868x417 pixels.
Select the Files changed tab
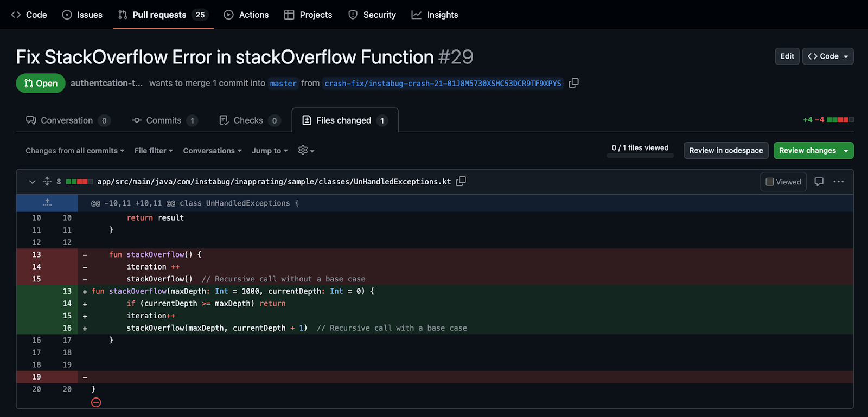pyautogui.click(x=345, y=120)
